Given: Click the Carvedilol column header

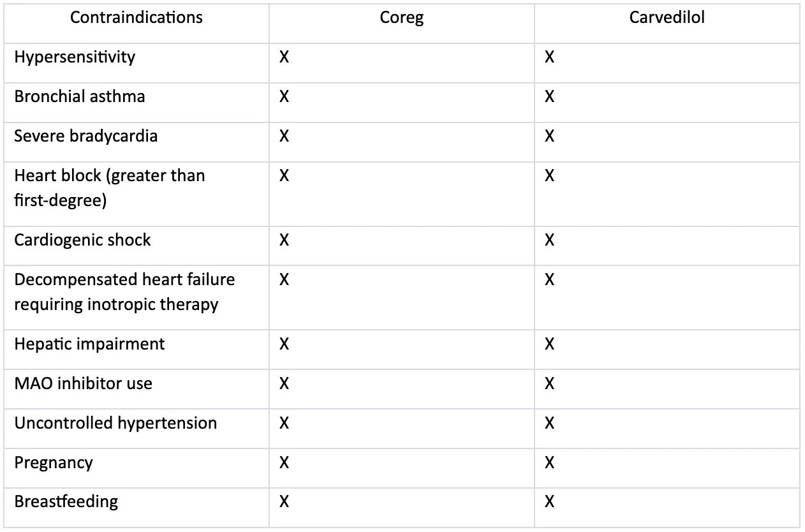Looking at the screenshot, I should [667, 18].
